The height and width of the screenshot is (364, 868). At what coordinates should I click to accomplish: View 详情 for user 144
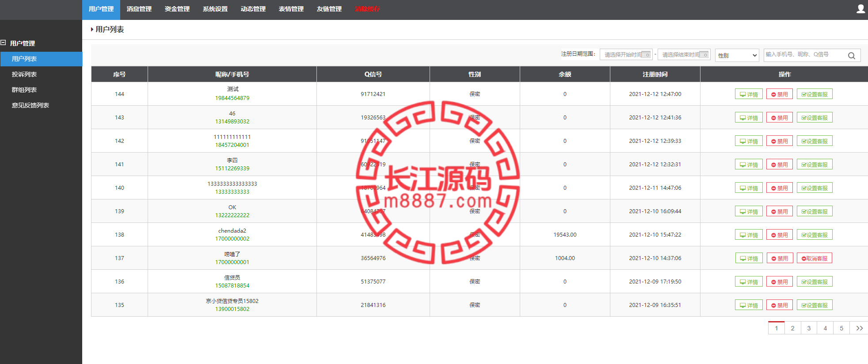pos(749,94)
